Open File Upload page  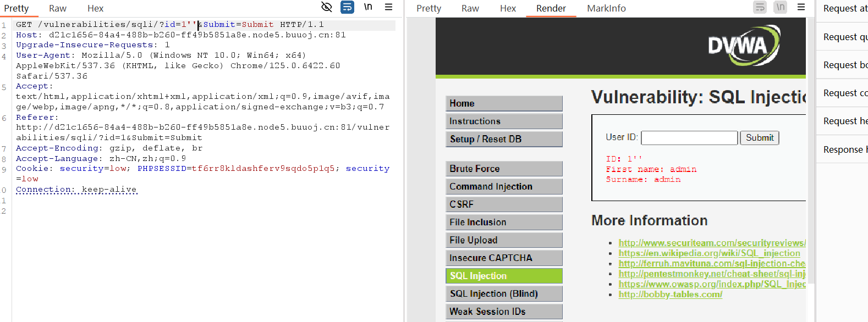point(504,240)
